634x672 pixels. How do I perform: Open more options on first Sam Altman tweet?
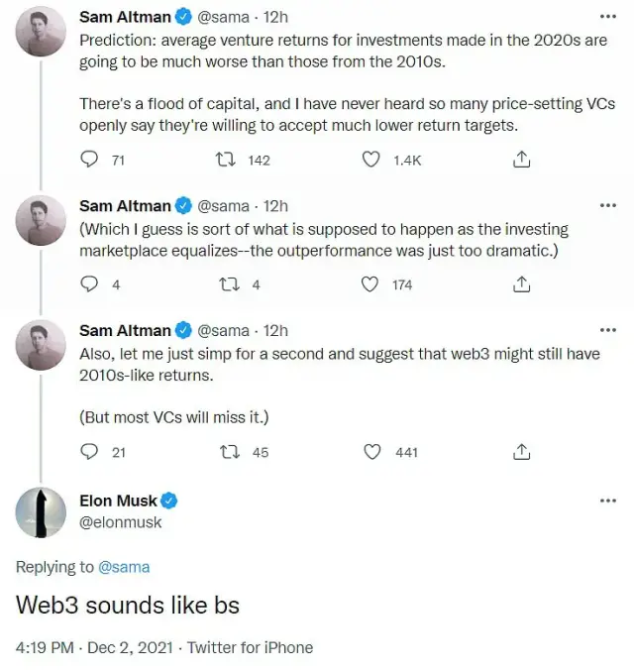608,18
